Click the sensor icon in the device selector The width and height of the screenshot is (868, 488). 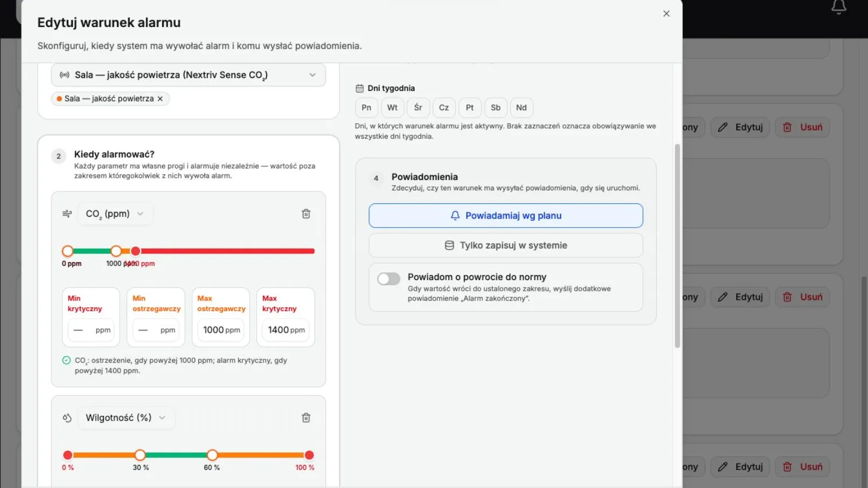point(64,75)
